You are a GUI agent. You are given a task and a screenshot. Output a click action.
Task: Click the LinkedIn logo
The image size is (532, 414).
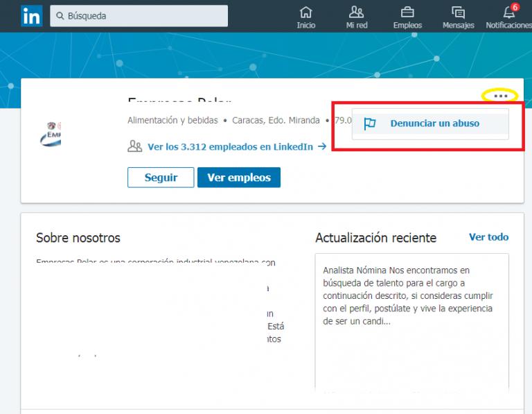click(x=30, y=16)
